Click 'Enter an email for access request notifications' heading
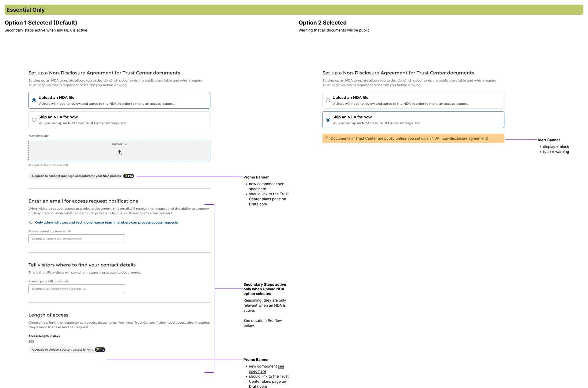The image size is (588, 388). coord(83,201)
